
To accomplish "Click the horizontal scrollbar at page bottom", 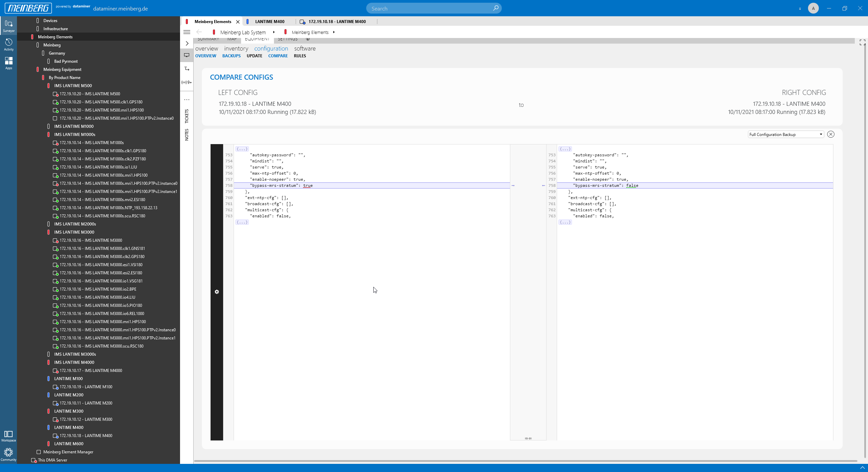I will [526, 461].
